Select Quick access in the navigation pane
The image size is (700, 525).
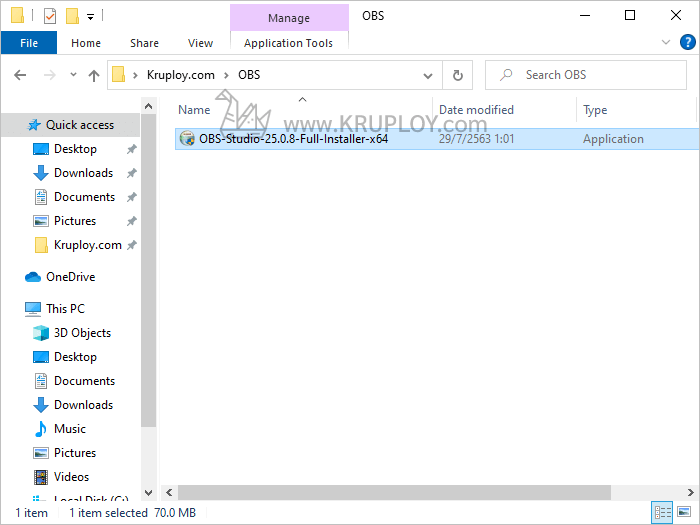tap(71, 125)
